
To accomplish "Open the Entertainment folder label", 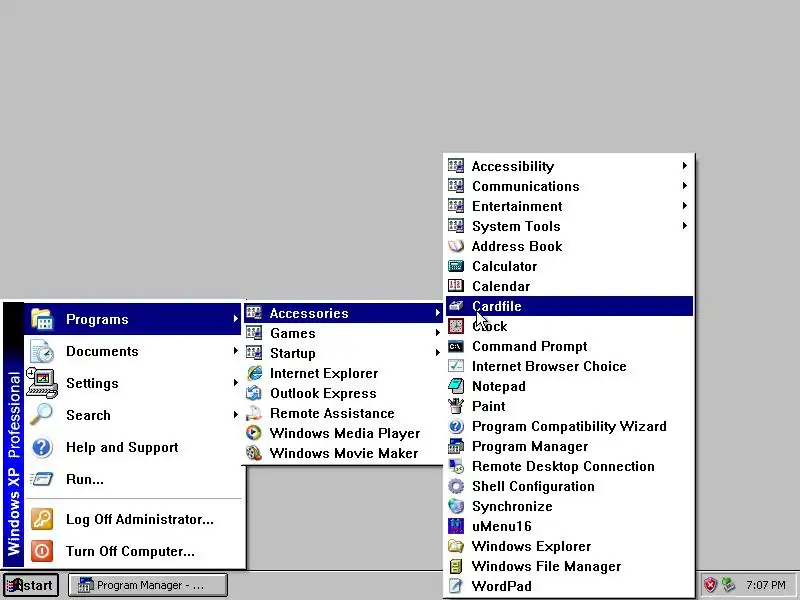I will pos(517,206).
